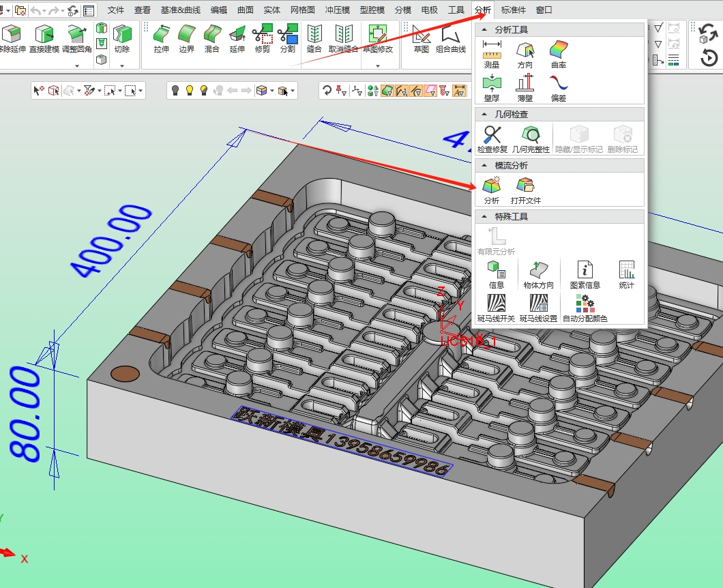Select the 延伸 extend surface tool

[x=237, y=39]
